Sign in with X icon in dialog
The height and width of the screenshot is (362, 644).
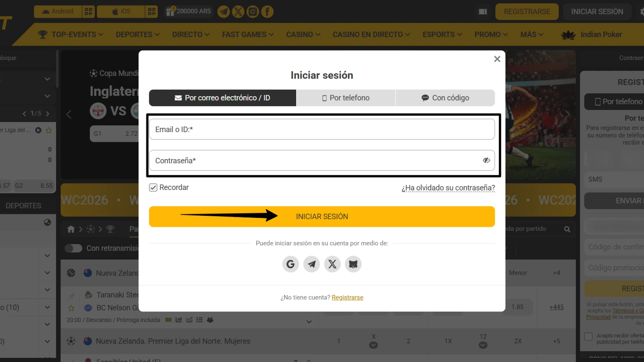click(332, 264)
